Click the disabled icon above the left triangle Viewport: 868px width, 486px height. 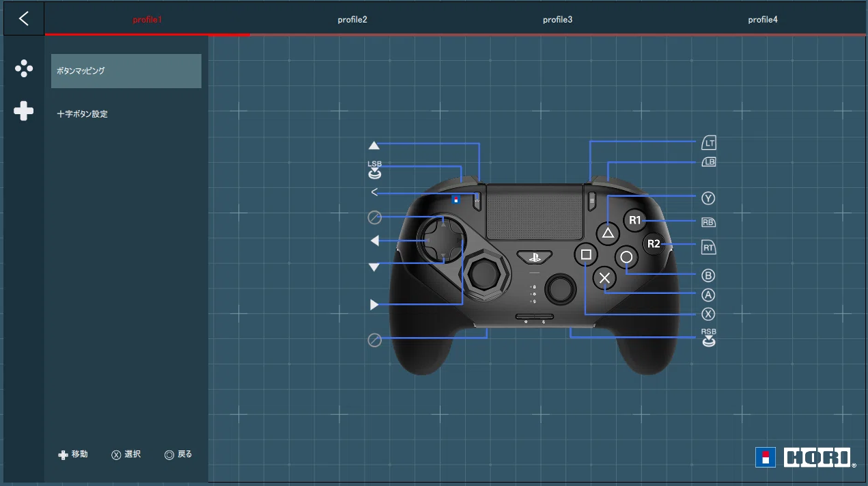click(x=374, y=218)
